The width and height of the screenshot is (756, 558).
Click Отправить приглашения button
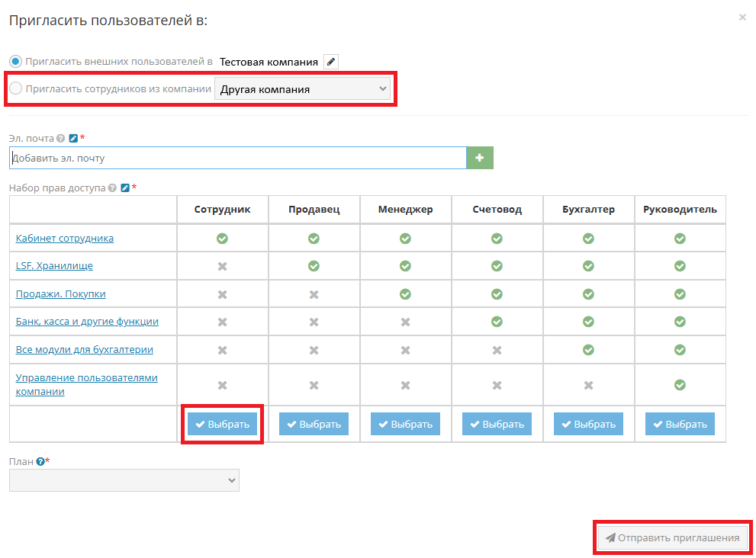[x=671, y=537]
